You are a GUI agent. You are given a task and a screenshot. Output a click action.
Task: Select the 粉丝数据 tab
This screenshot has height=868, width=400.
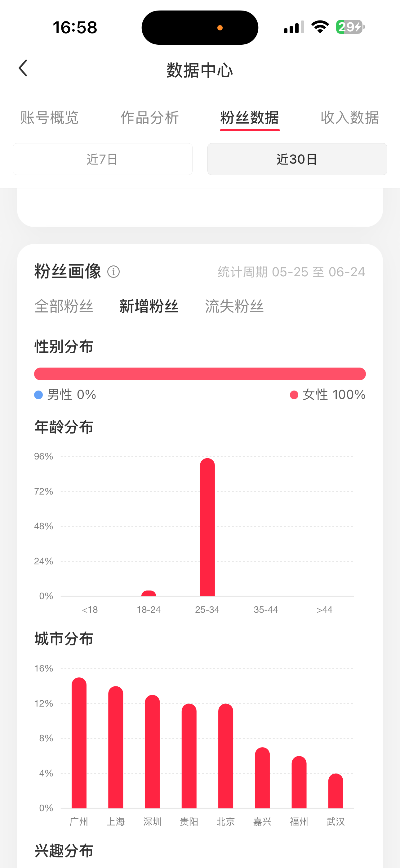(250, 118)
